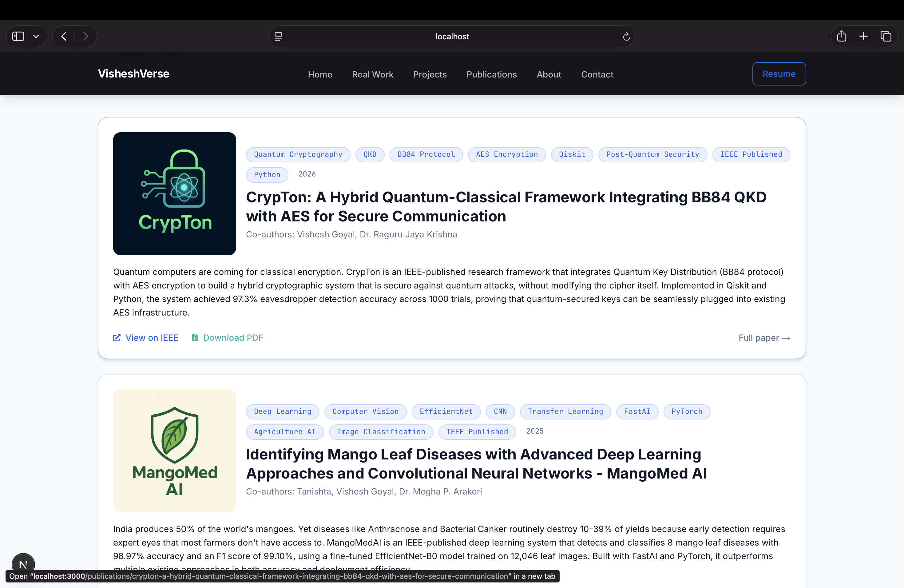Screen dimensions: 904x588
Task: Toggle the Safari sidebar icon
Action: [18, 37]
